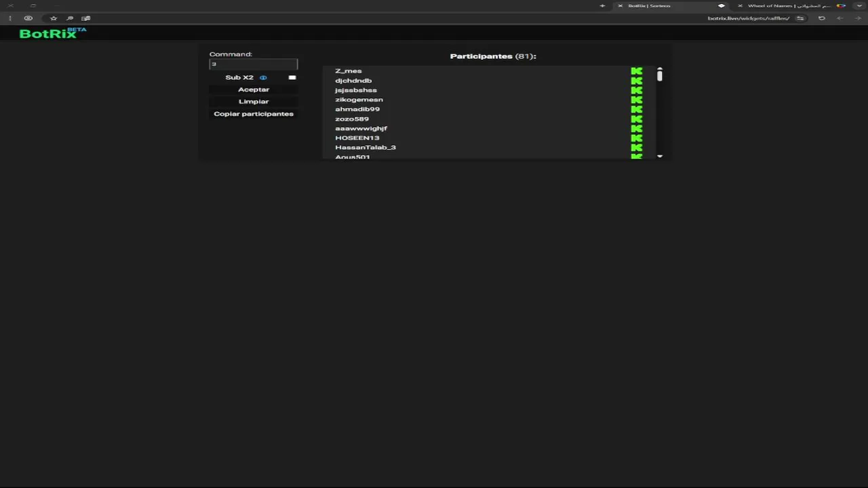Click the blue info icon next to Sub X2
The image size is (868, 488).
[x=263, y=77]
